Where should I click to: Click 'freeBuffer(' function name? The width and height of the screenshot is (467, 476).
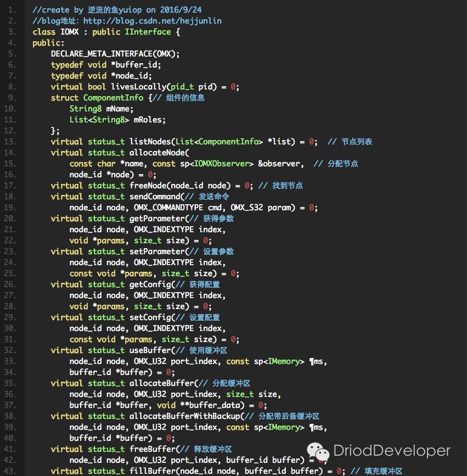[155, 449]
